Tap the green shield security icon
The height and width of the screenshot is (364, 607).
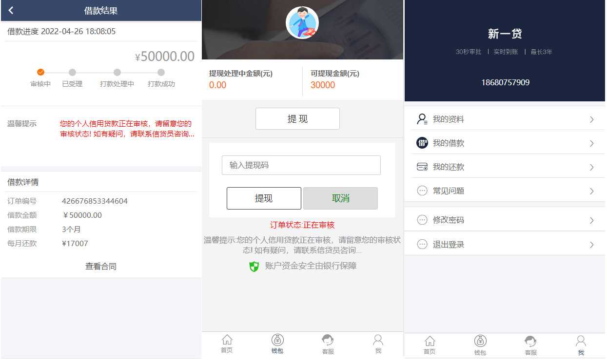click(x=253, y=267)
